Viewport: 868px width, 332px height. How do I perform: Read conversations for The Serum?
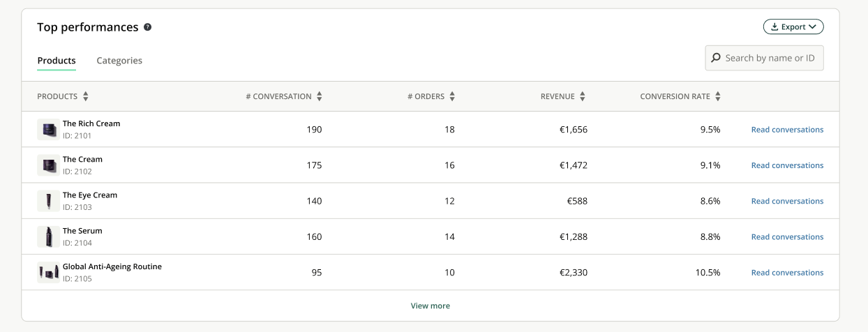point(787,237)
